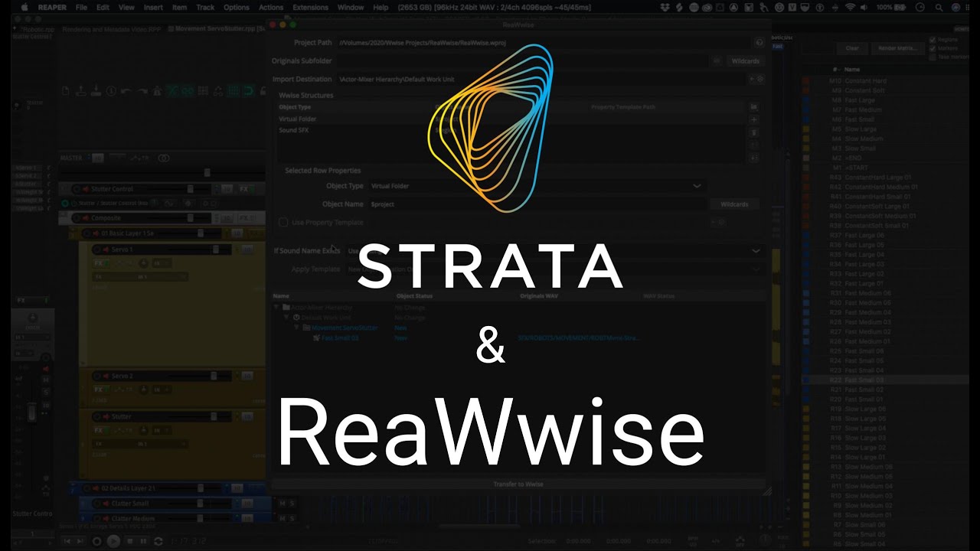Viewport: 980px width, 551px height.
Task: Mute the Clatter Small track
Action: click(x=282, y=504)
